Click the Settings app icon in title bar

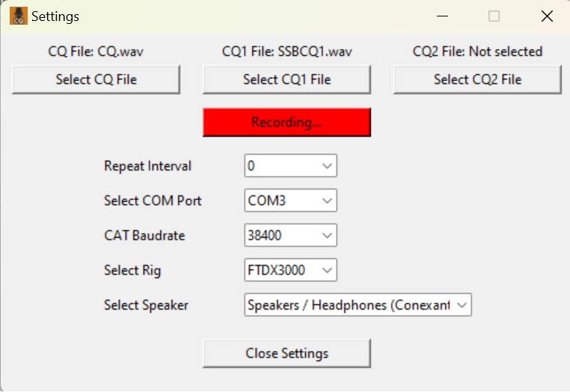19,16
